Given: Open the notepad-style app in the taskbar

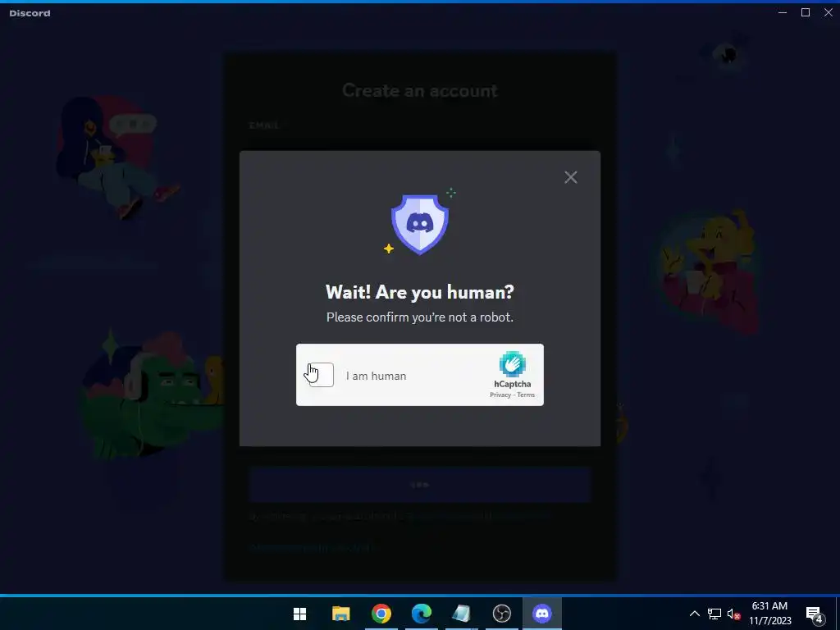Looking at the screenshot, I should [x=461, y=614].
